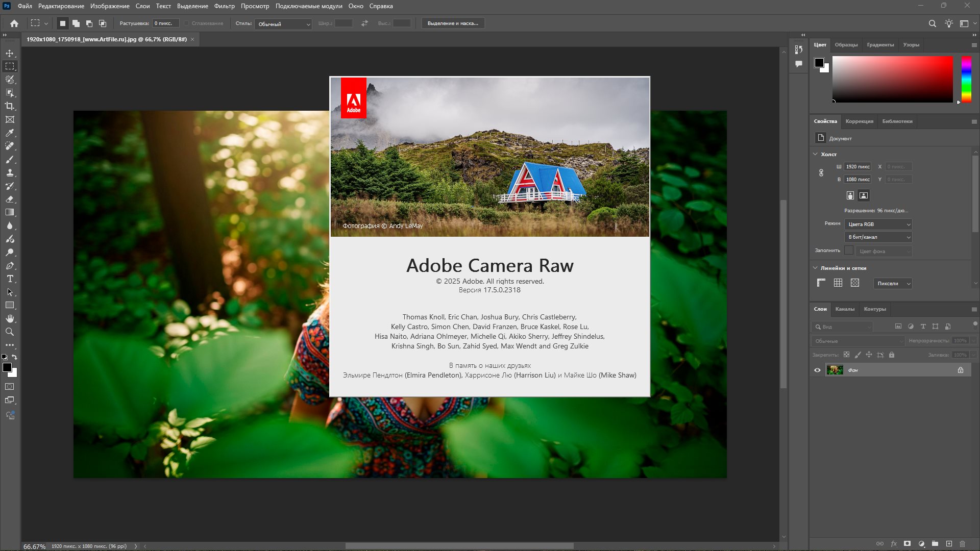This screenshot has height=551, width=980.
Task: Select the Horizontal Type tool
Action: [x=10, y=279]
